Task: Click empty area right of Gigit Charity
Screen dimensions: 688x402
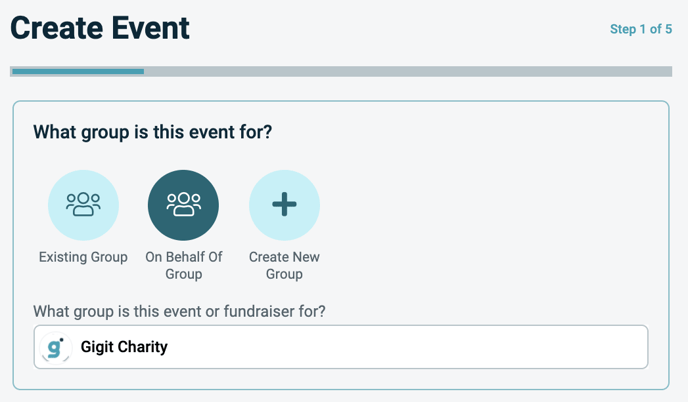Action: pos(408,347)
